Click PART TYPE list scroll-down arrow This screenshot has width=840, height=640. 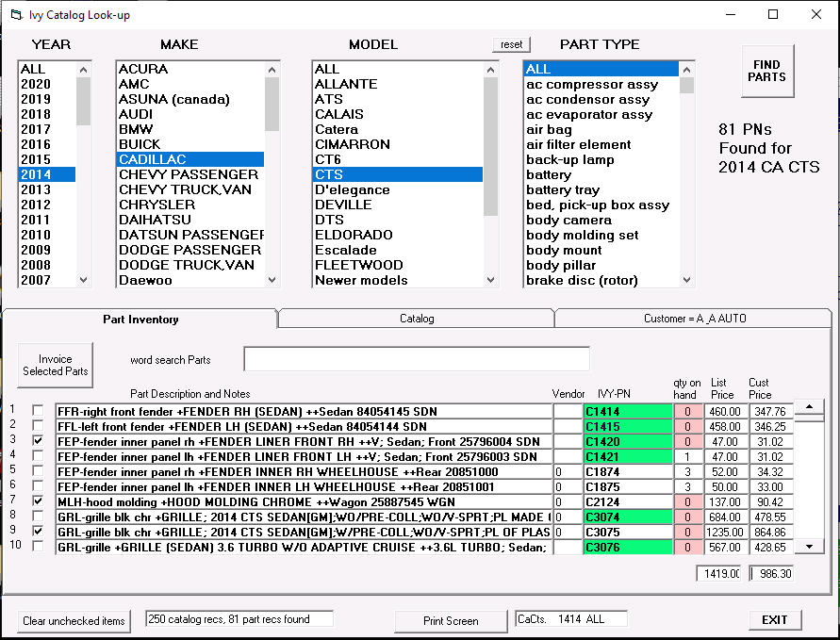coord(686,279)
